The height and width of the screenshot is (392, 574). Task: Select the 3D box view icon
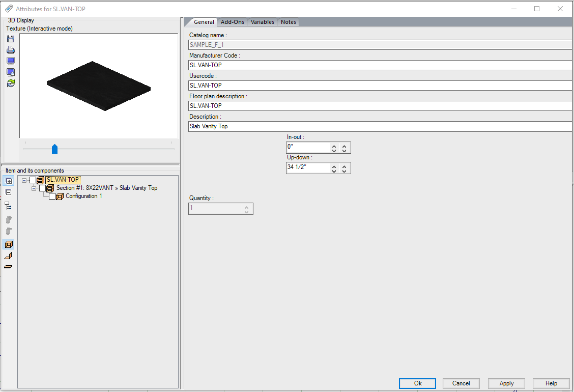click(9, 244)
